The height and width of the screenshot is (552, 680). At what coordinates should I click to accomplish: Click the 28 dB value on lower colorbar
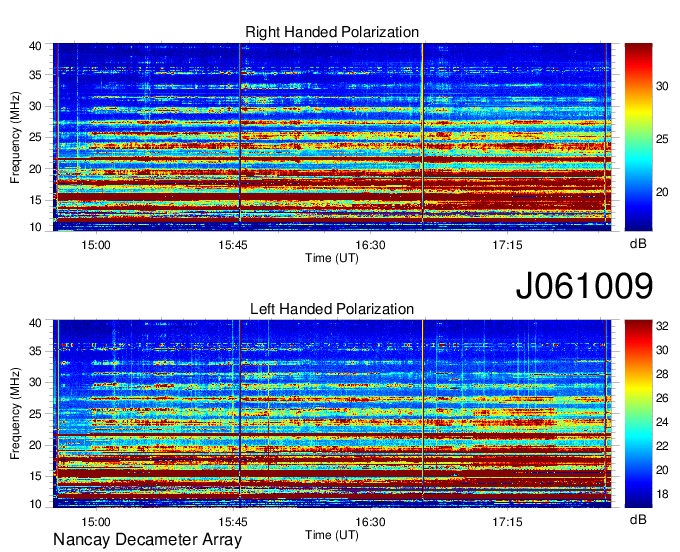pos(662,374)
